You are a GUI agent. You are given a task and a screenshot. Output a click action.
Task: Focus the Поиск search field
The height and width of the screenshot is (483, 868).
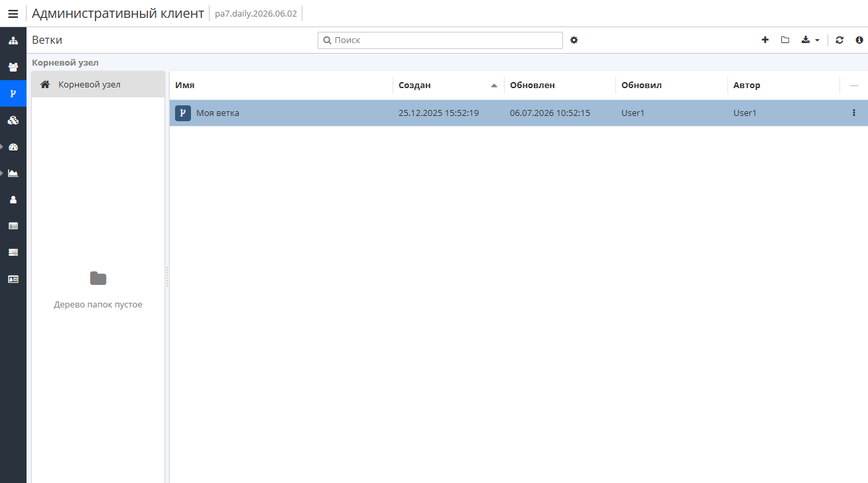(x=440, y=40)
